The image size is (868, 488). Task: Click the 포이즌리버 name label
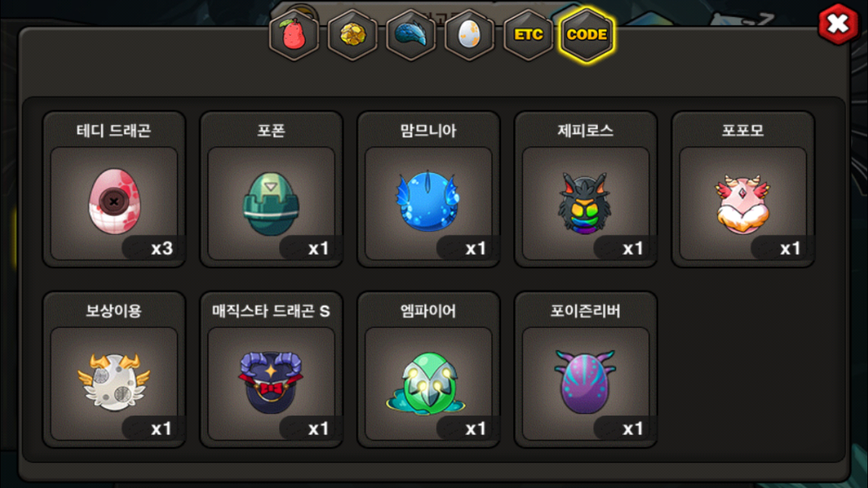pos(586,311)
